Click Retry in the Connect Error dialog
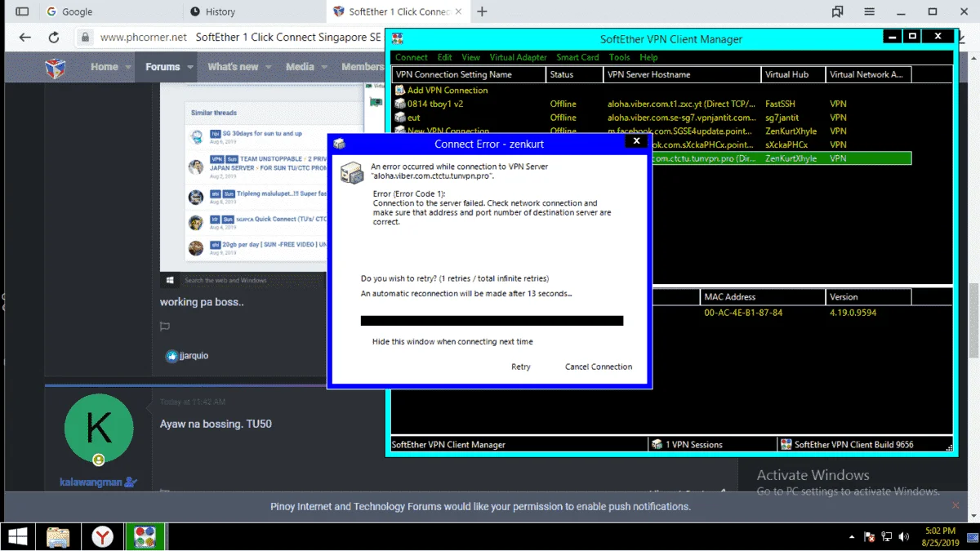 [520, 367]
